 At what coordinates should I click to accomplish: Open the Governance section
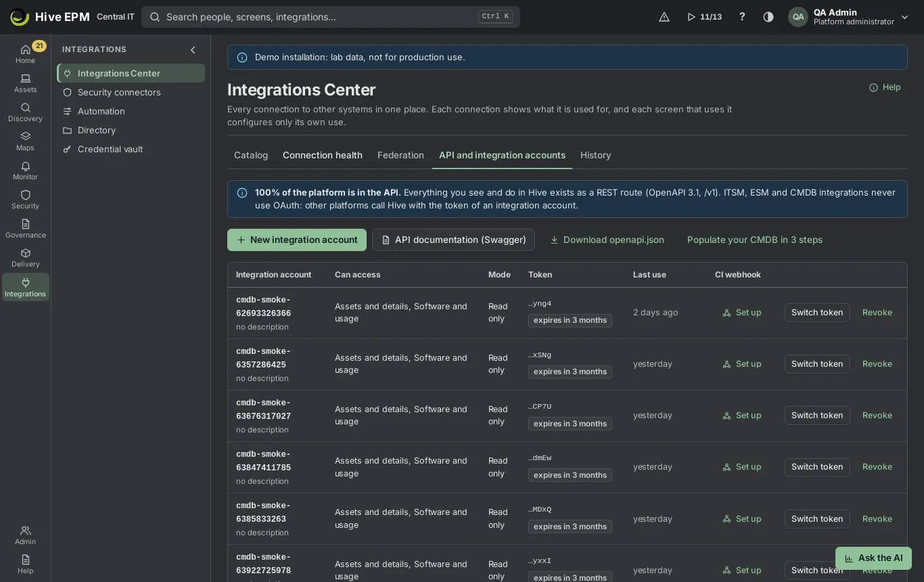(x=25, y=229)
